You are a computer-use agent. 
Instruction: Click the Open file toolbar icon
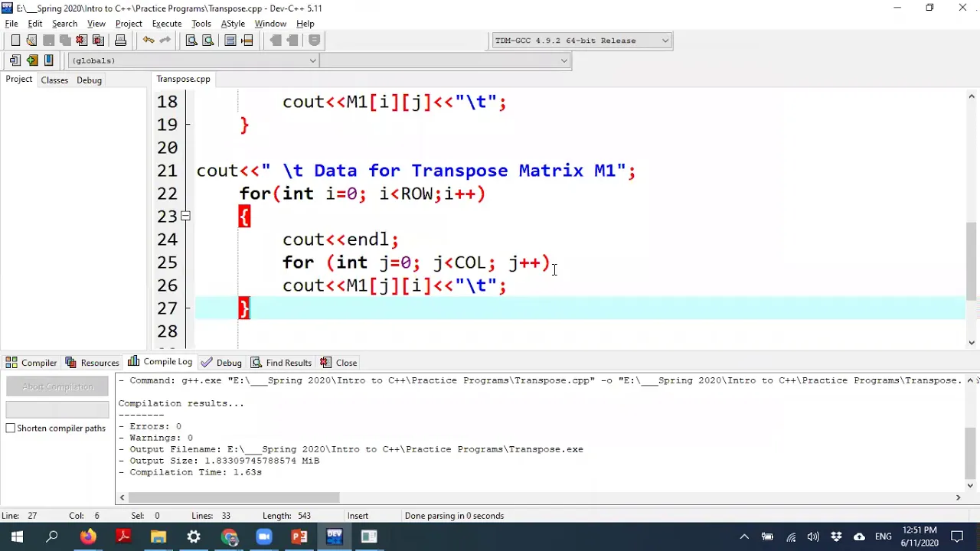coord(31,41)
